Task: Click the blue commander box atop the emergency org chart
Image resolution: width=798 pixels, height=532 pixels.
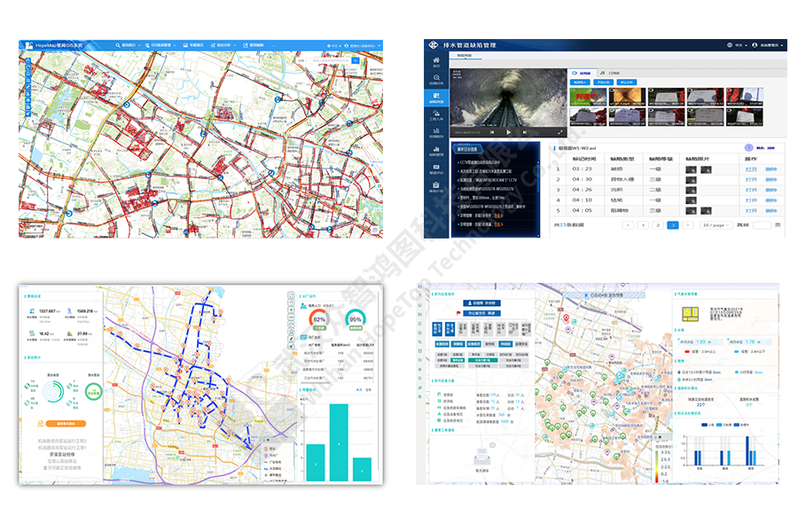Action: pos(483,303)
